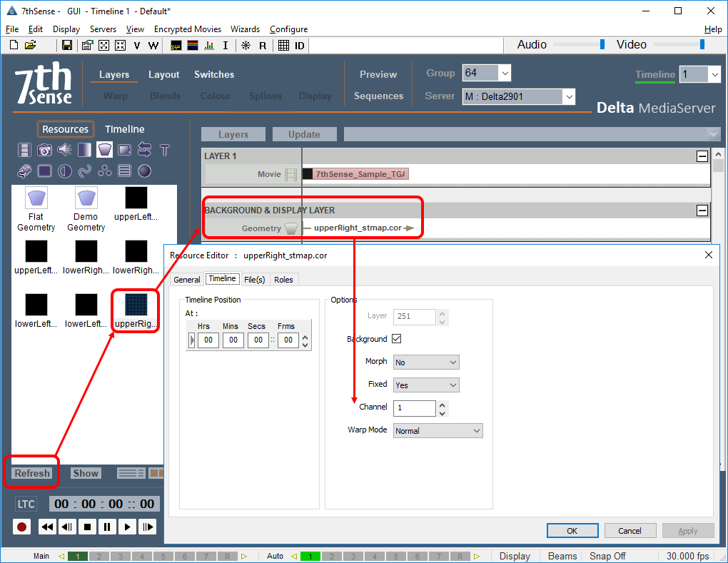Click the histogram chart toolbar icon

coord(209,46)
